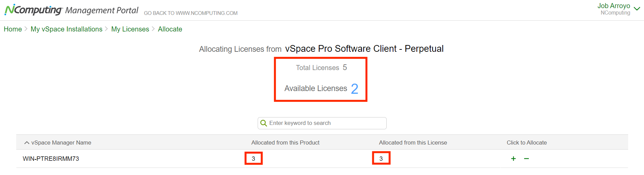This screenshot has width=644, height=175.
Task: Go to Home breadcrumb
Action: click(13, 29)
